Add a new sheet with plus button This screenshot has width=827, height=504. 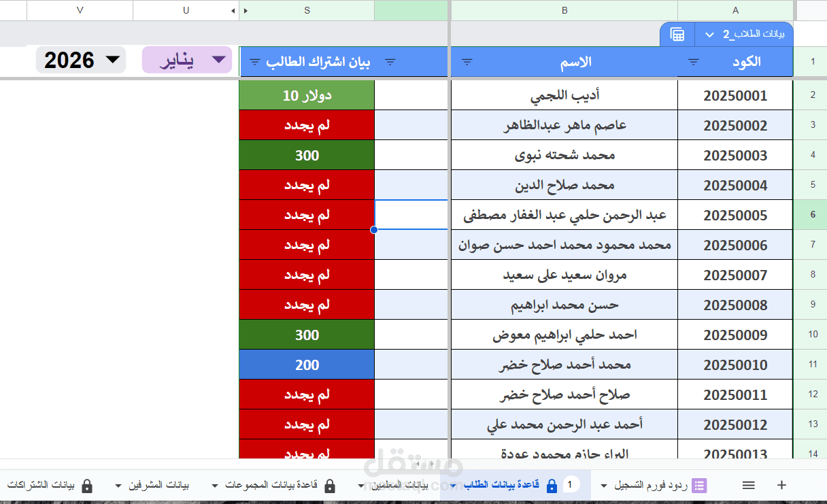(781, 485)
